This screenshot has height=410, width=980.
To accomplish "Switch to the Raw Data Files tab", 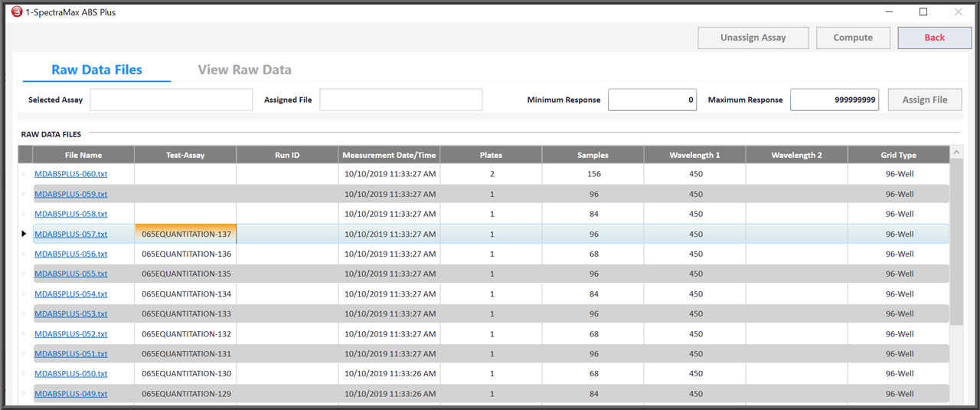I will point(96,70).
